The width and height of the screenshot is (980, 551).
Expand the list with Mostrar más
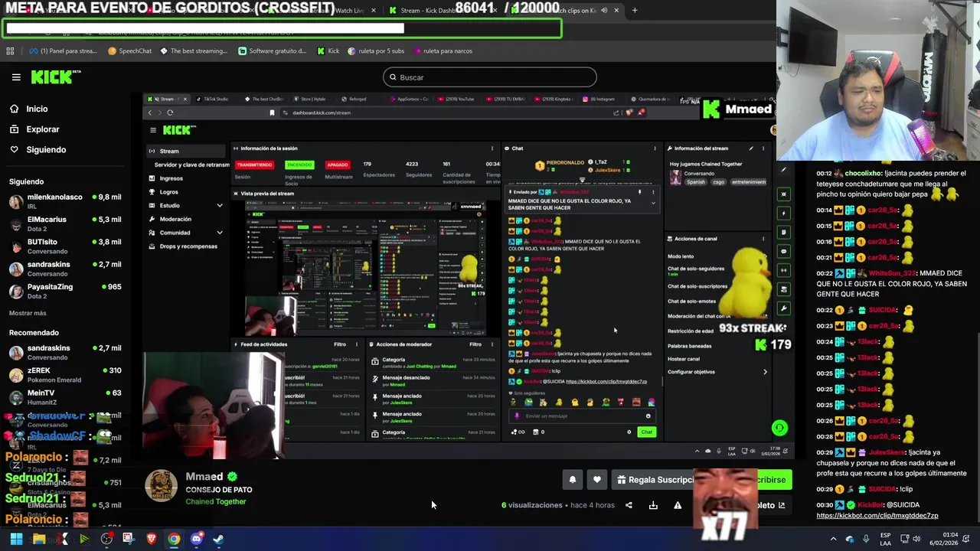click(28, 313)
